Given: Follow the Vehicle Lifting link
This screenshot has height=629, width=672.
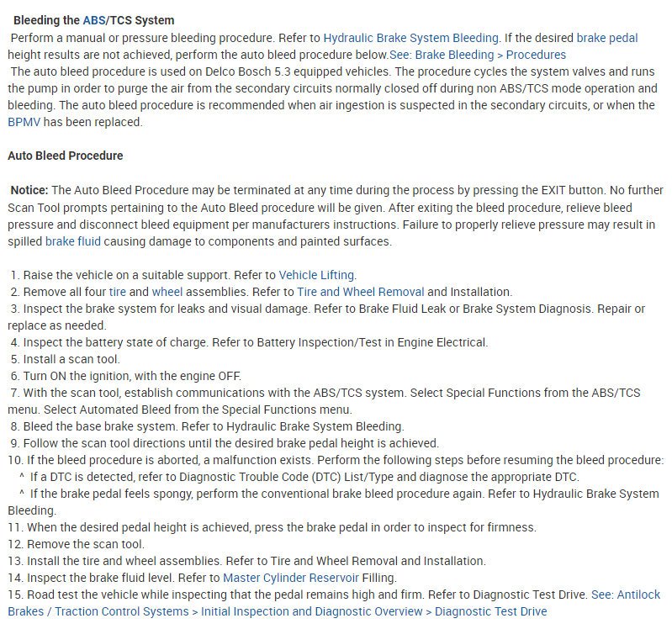Looking at the screenshot, I should (317, 275).
